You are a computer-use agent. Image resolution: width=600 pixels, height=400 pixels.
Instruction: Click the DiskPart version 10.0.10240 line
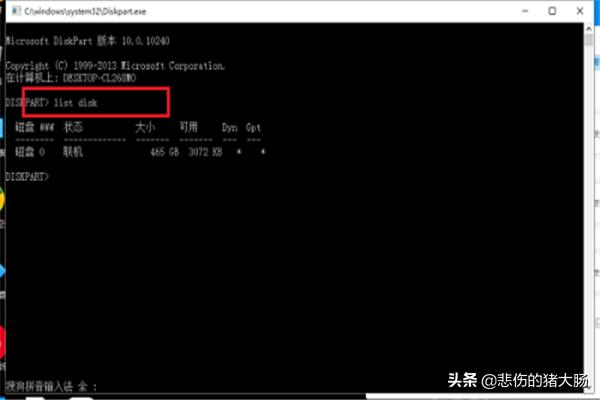point(87,41)
